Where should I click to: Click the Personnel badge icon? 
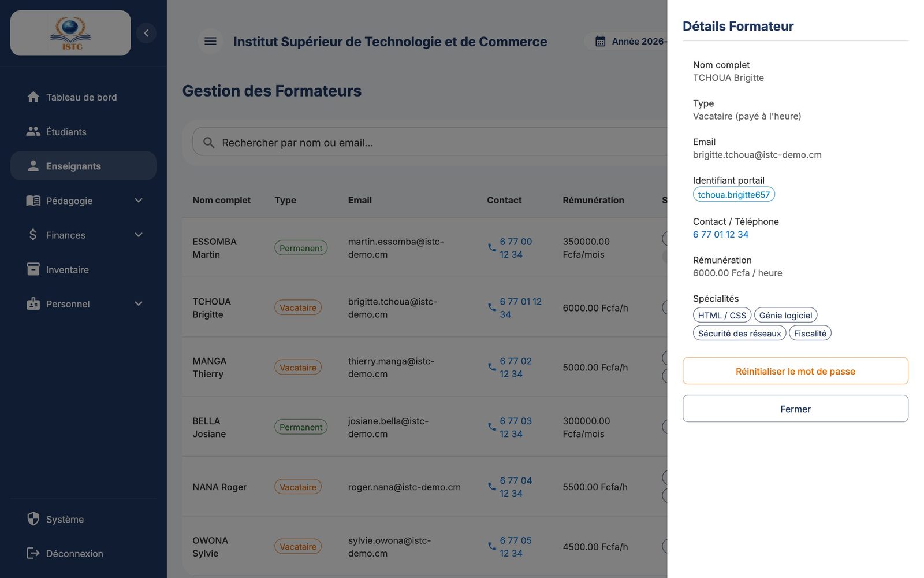coord(33,304)
